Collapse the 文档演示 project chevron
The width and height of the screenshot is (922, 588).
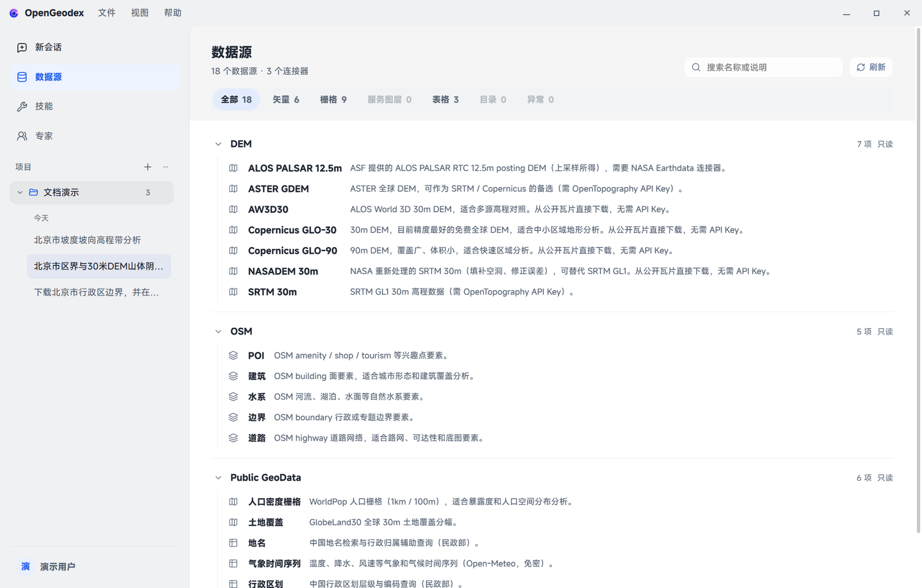click(20, 192)
